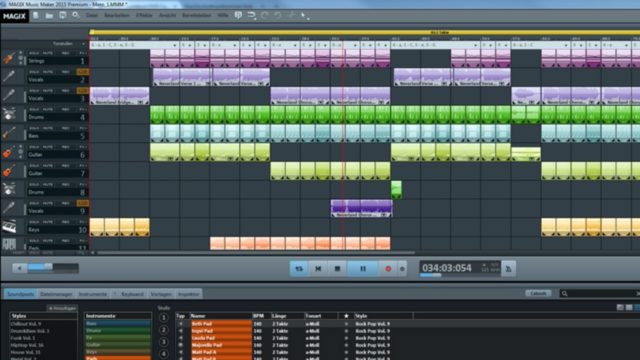Pause playback with the pause button

pos(363,269)
